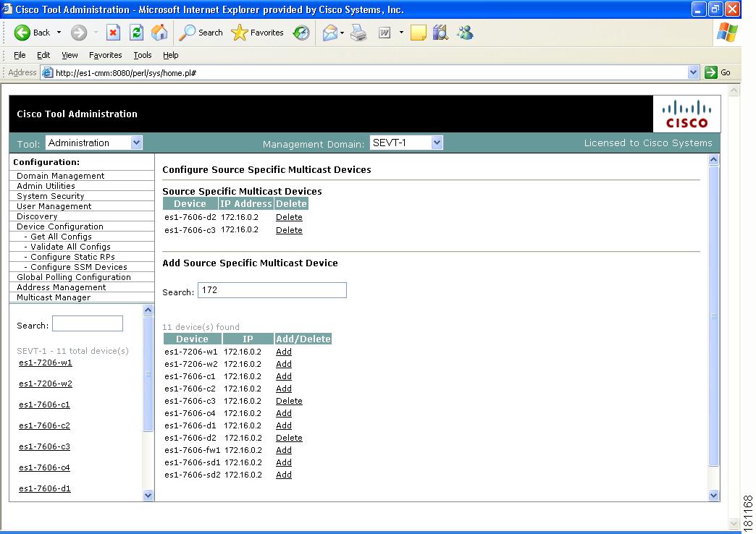The image size is (756, 534).
Task: Select Validate All Configs
Action: pos(70,247)
